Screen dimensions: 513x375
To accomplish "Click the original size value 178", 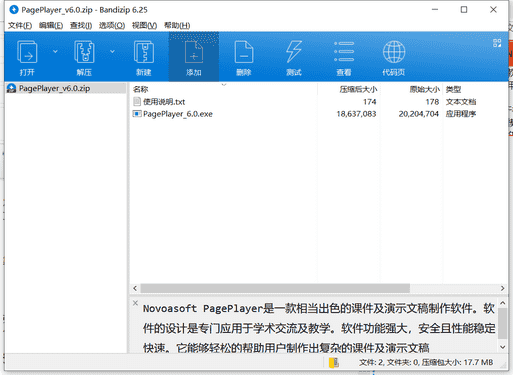I will click(x=432, y=102).
